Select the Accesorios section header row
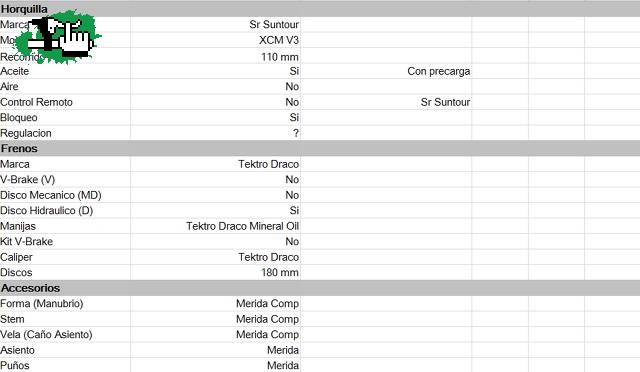This screenshot has height=372, width=640. 320,288
